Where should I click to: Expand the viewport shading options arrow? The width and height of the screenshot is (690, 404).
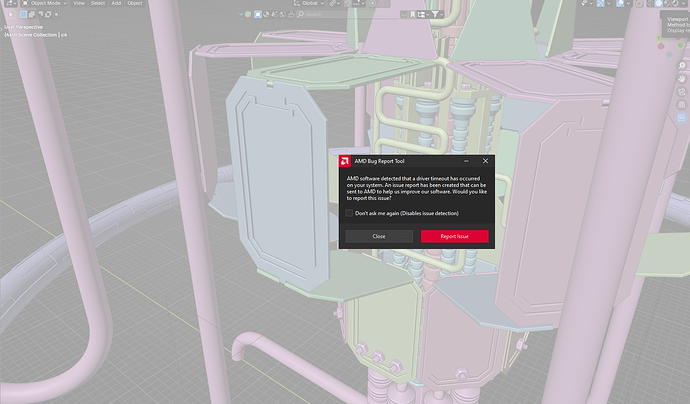(684, 4)
